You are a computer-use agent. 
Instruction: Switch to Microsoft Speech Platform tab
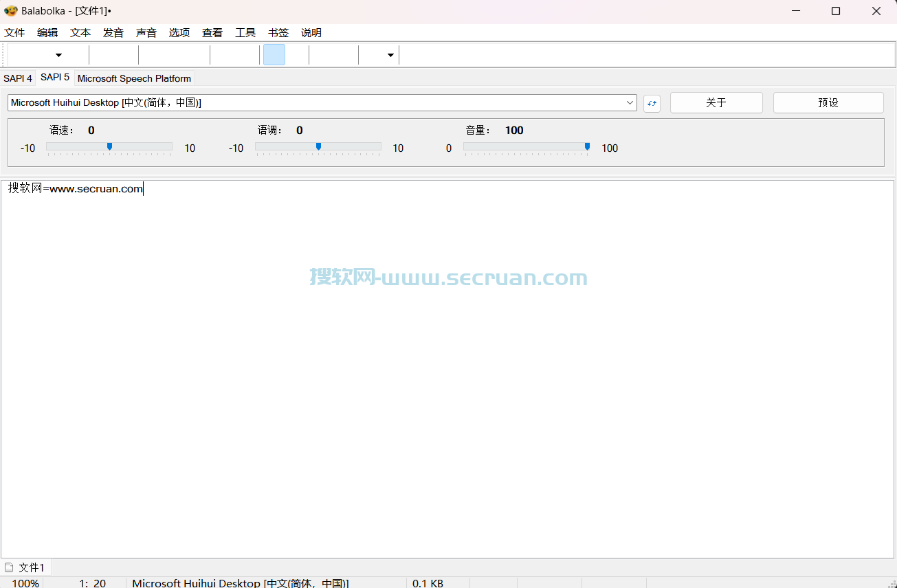tap(134, 78)
